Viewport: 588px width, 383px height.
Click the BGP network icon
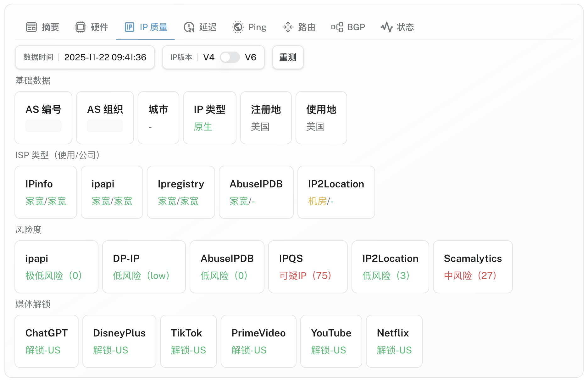pyautogui.click(x=337, y=27)
